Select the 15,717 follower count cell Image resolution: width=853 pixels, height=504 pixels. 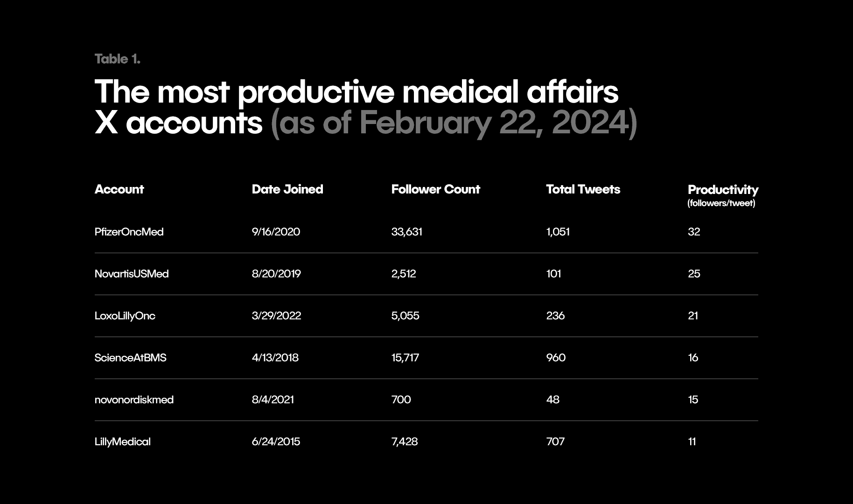tap(405, 358)
